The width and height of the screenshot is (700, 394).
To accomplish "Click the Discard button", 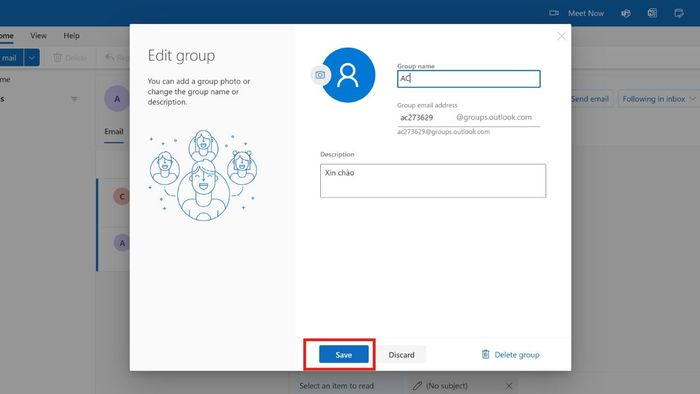I will (x=401, y=354).
